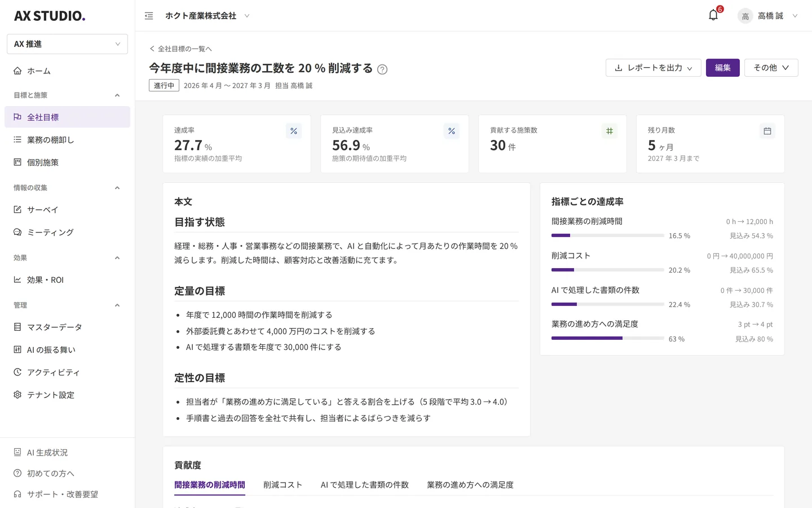Select the 業務の進め方への満足度 tab
The height and width of the screenshot is (508, 812).
470,485
